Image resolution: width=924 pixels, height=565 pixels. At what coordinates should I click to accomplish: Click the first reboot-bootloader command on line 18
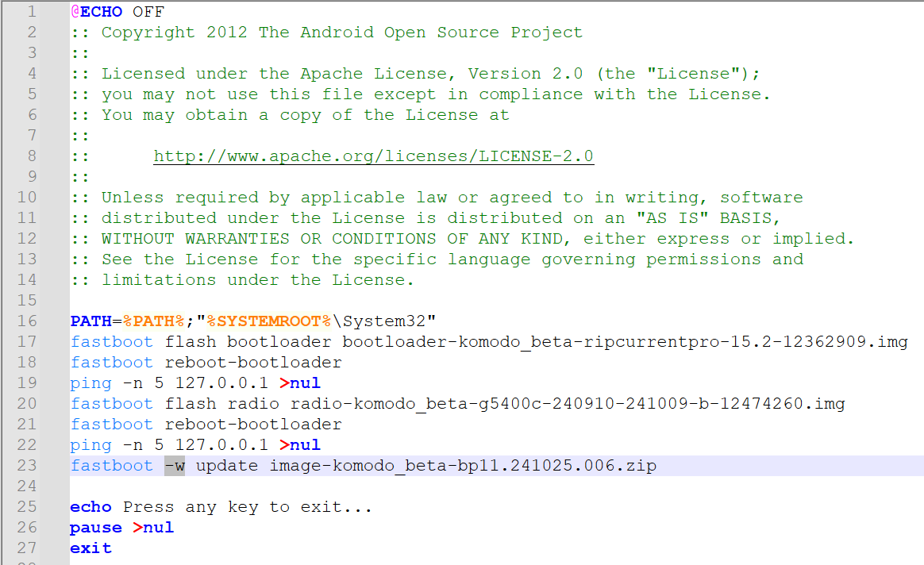click(x=252, y=363)
